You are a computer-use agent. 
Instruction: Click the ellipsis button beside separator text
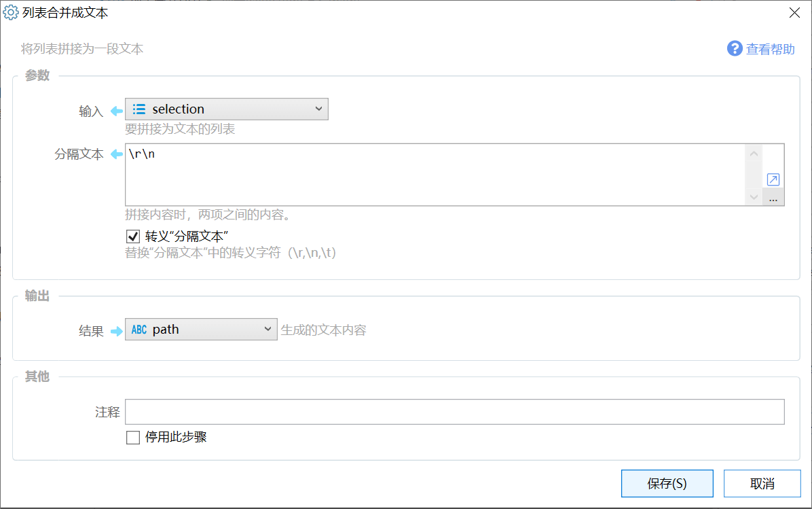click(x=773, y=198)
